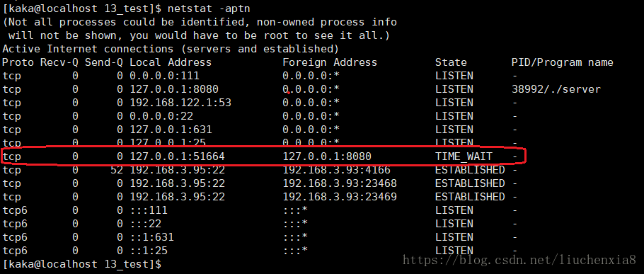Screen dimensions: 644x274
Task: Click the "State" column header
Action: coord(451,62)
